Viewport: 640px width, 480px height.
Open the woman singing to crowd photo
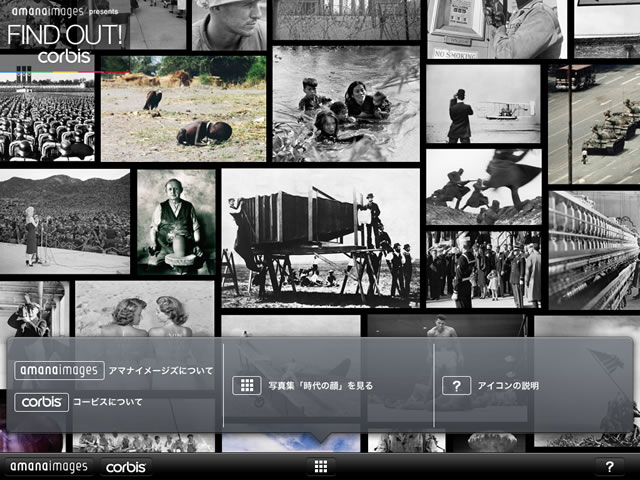65,222
